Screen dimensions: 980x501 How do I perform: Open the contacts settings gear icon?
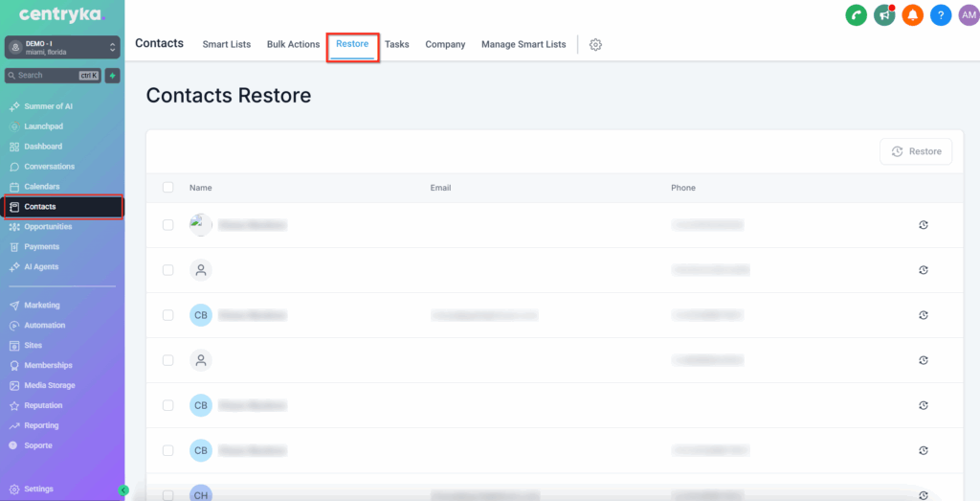pos(595,45)
